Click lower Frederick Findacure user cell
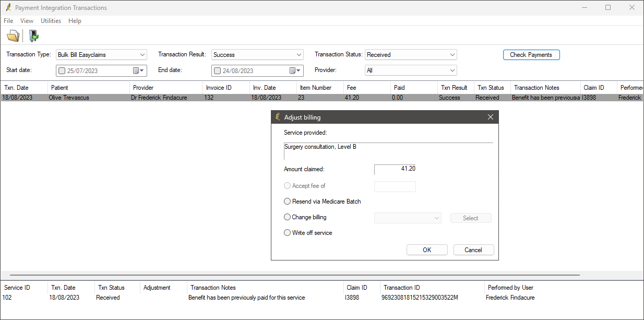 510,298
